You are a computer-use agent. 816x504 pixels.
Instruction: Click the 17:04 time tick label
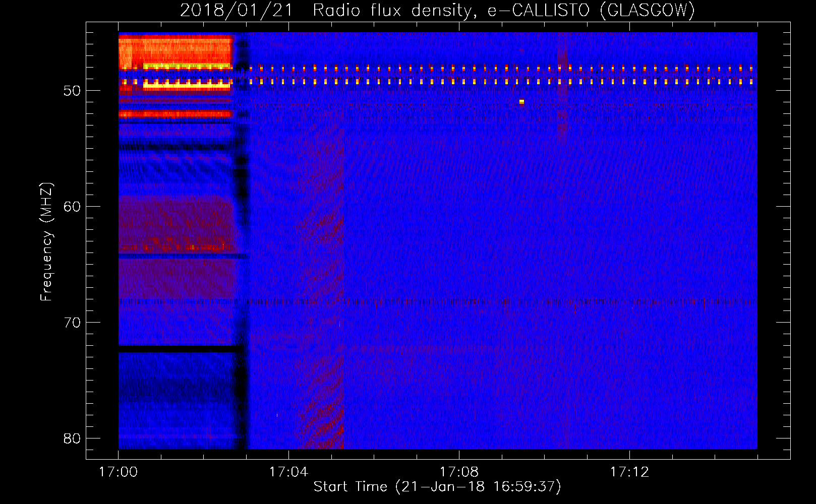288,472
